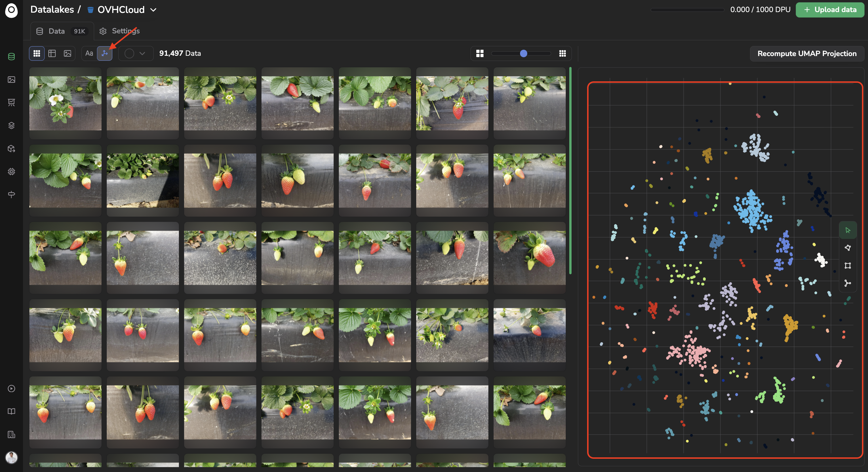868x472 pixels.
Task: Click the cluster graph tool icon
Action: pyautogui.click(x=848, y=283)
